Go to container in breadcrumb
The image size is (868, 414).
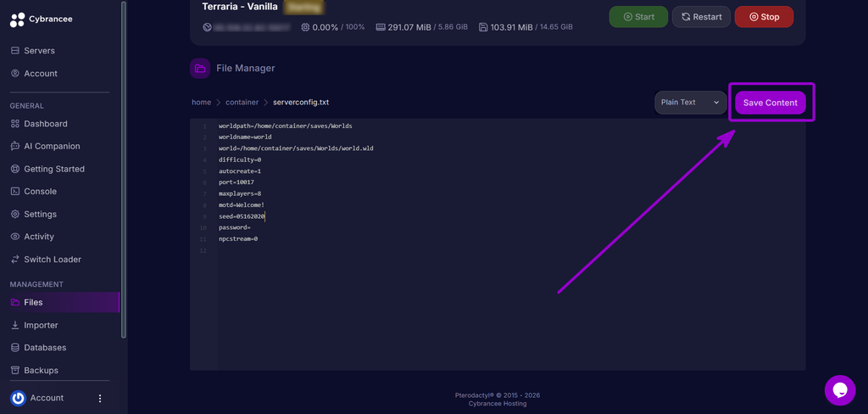tap(242, 103)
